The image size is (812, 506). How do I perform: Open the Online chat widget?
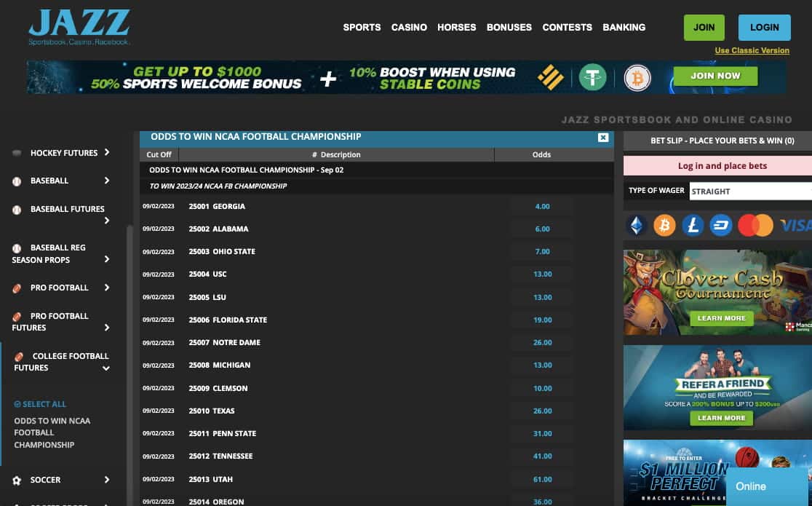[x=768, y=486]
